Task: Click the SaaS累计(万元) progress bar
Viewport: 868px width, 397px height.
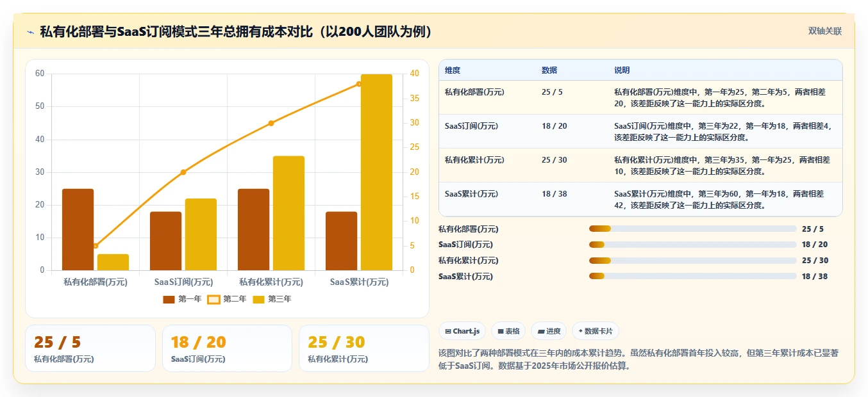Action: pyautogui.click(x=692, y=277)
